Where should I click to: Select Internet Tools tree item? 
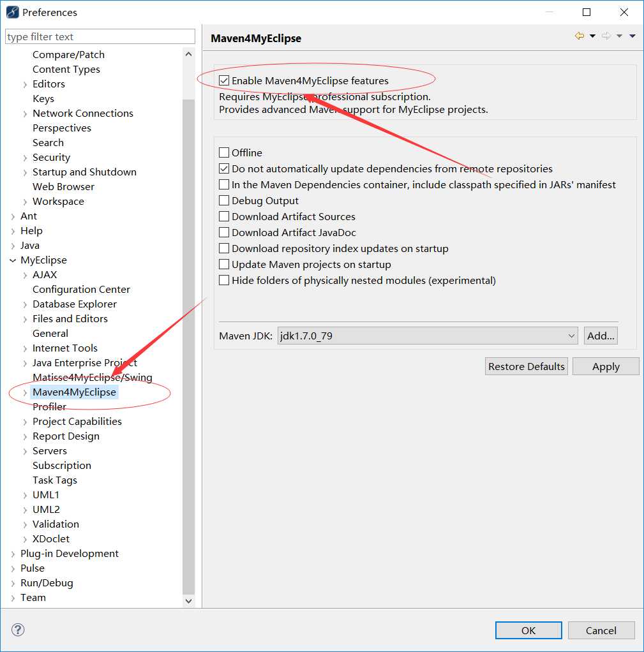point(65,348)
